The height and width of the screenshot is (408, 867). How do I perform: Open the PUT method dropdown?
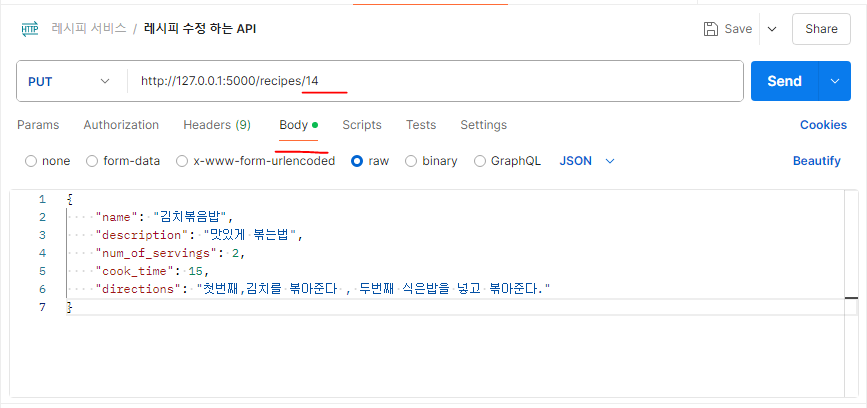click(x=69, y=81)
